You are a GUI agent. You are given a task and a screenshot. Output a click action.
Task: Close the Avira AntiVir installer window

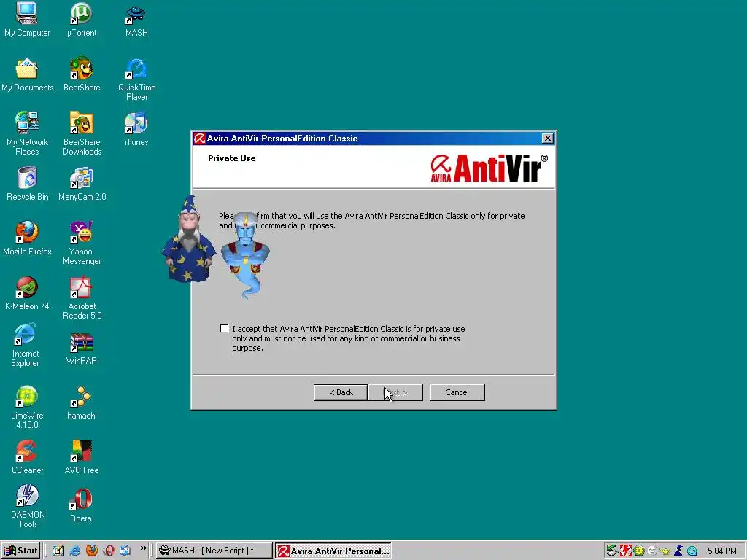[547, 138]
